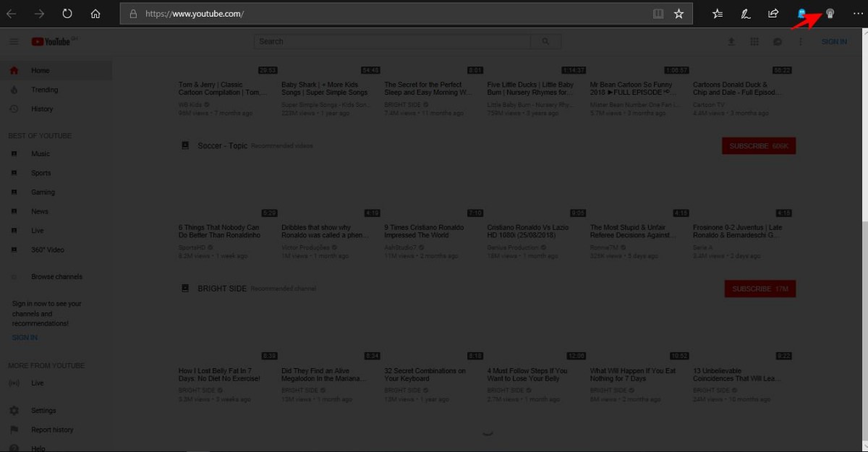The width and height of the screenshot is (868, 452).
Task: Open the YouTube apps grid icon
Action: tap(754, 42)
